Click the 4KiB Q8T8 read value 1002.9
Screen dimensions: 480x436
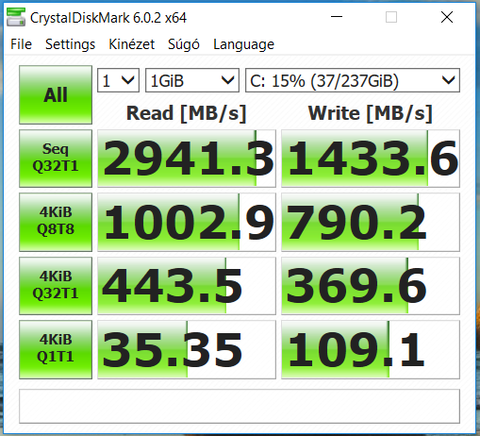pyautogui.click(x=187, y=222)
